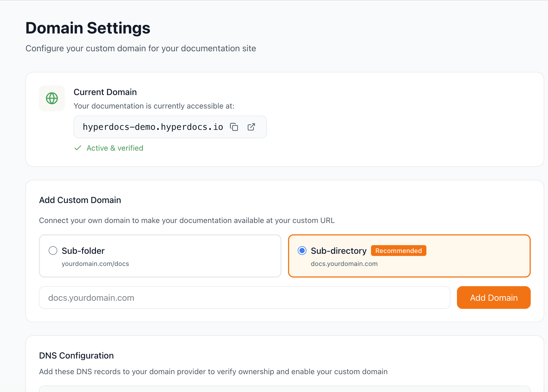Viewport: 548px width, 392px height.
Task: Click the Sub-directory option label
Action: click(x=339, y=251)
